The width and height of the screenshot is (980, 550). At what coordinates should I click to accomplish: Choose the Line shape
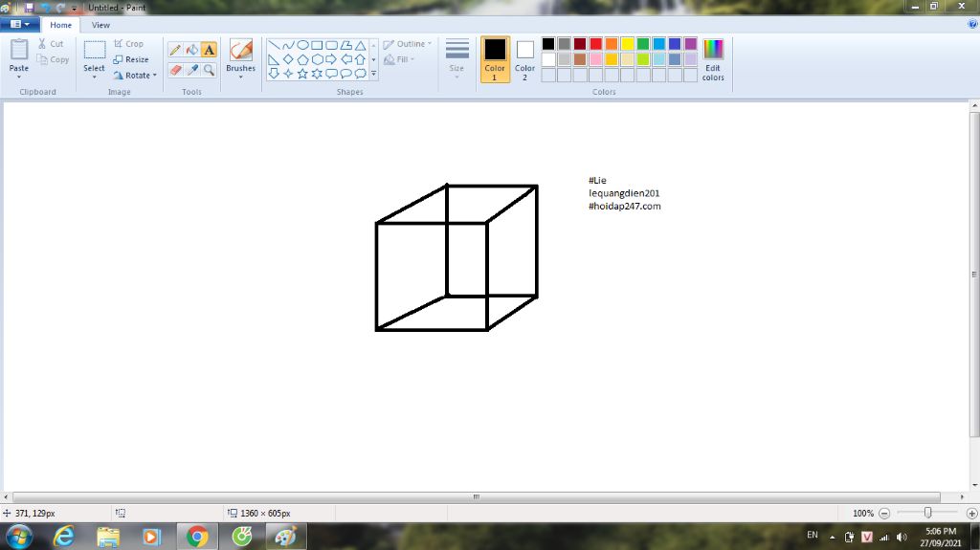tap(274, 45)
